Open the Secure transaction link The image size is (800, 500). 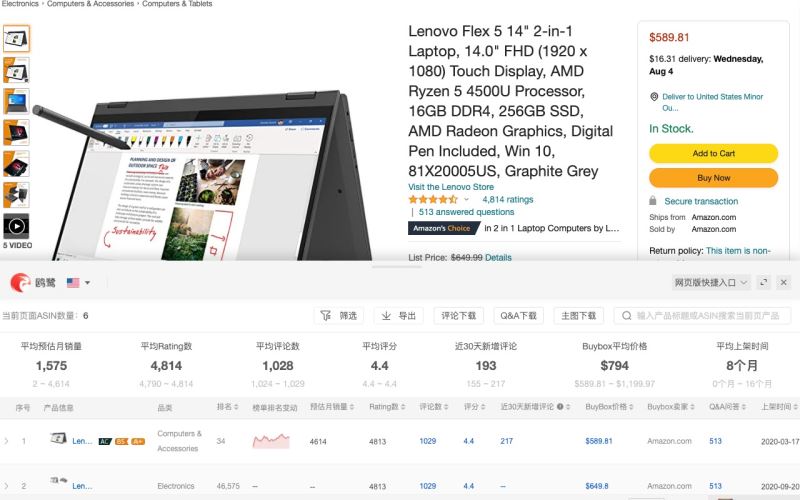pyautogui.click(x=701, y=201)
